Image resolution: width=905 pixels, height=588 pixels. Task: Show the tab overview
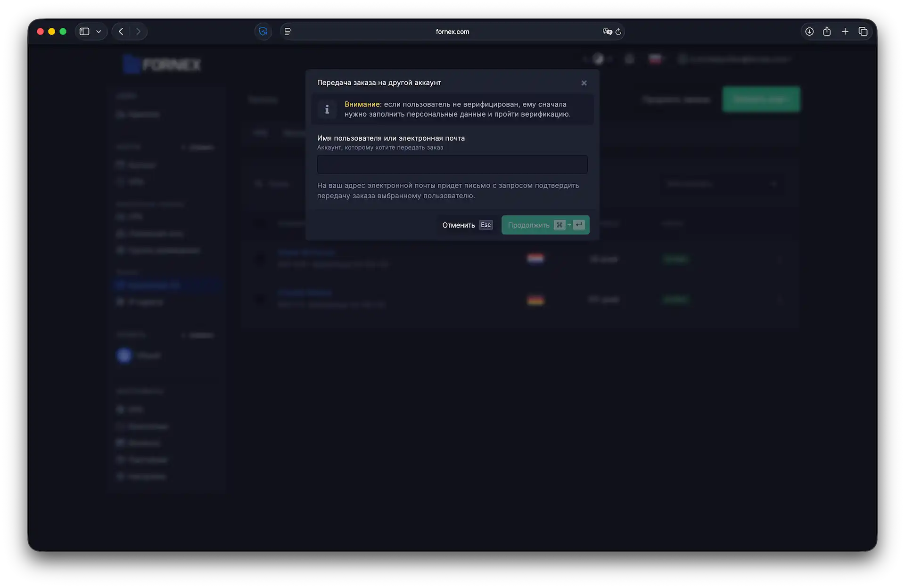click(863, 32)
